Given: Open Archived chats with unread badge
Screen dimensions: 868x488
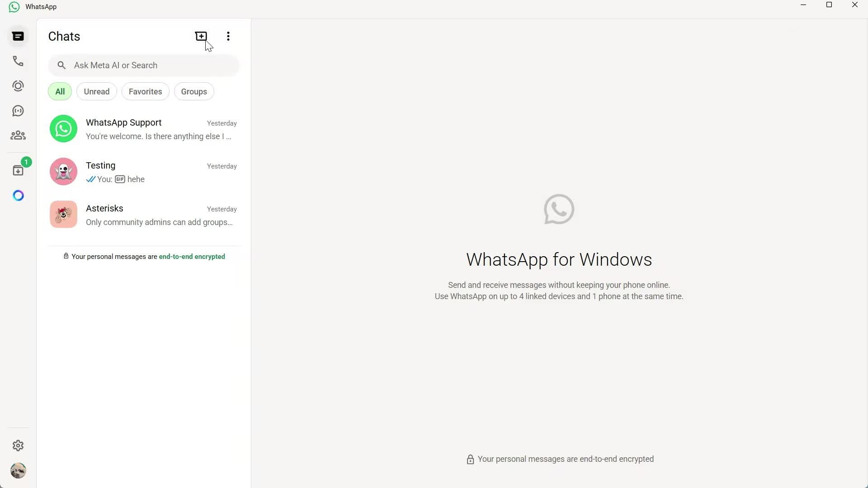Looking at the screenshot, I should 18,170.
